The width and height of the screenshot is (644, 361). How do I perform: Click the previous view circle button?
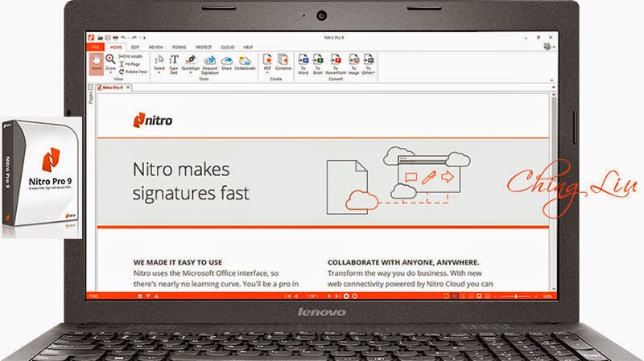pyautogui.click(x=346, y=296)
